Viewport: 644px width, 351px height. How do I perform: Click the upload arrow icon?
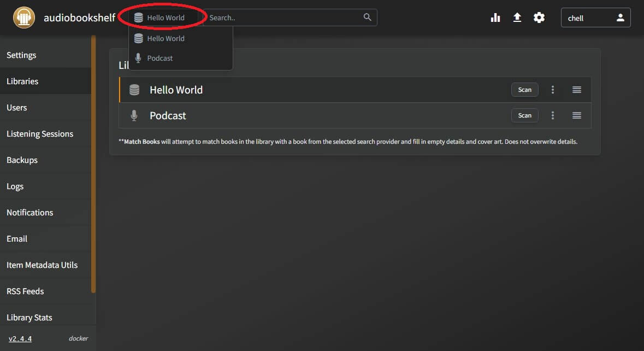pyautogui.click(x=517, y=17)
